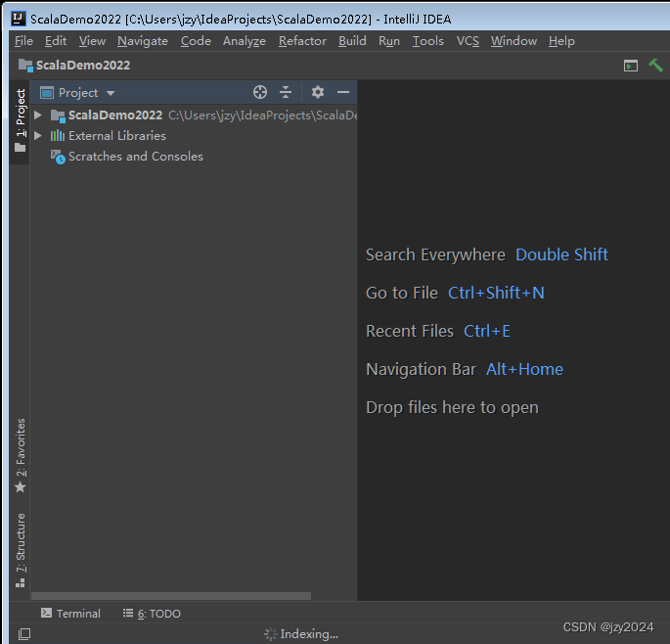Open the Build menu
Screen dimensions: 670x644
tap(352, 41)
